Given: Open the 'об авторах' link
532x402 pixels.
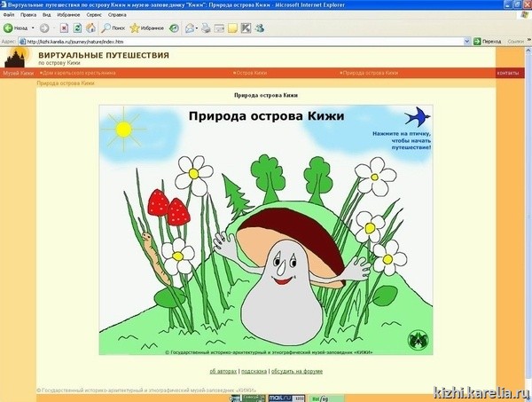Looking at the screenshot, I should [223, 371].
